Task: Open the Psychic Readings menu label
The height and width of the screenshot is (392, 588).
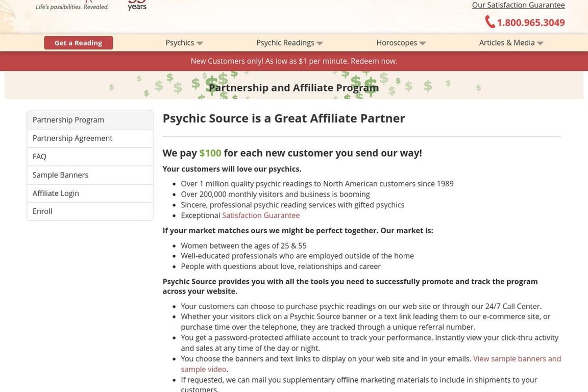Action: [x=285, y=43]
